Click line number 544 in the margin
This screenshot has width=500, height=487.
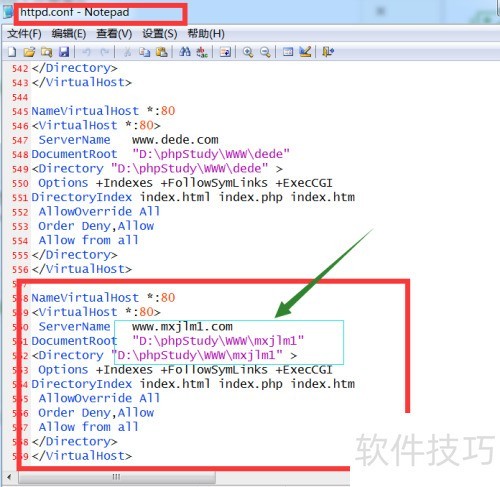coord(20,97)
